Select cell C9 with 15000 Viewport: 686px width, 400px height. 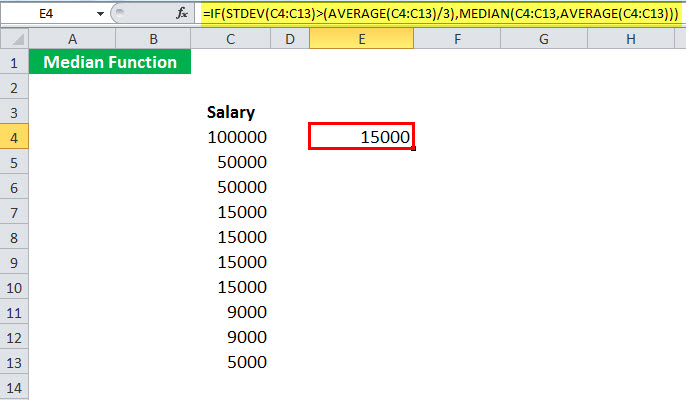pyautogui.click(x=231, y=262)
